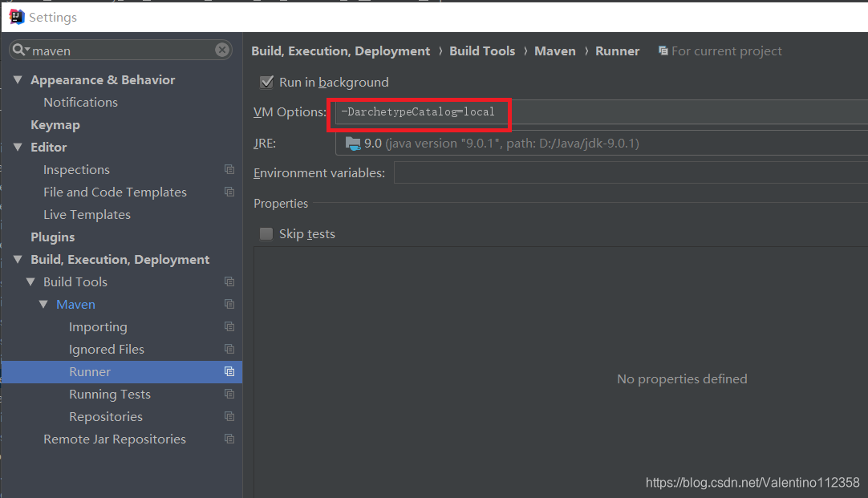
Task: Open the Plugins settings page
Action: [x=53, y=237]
